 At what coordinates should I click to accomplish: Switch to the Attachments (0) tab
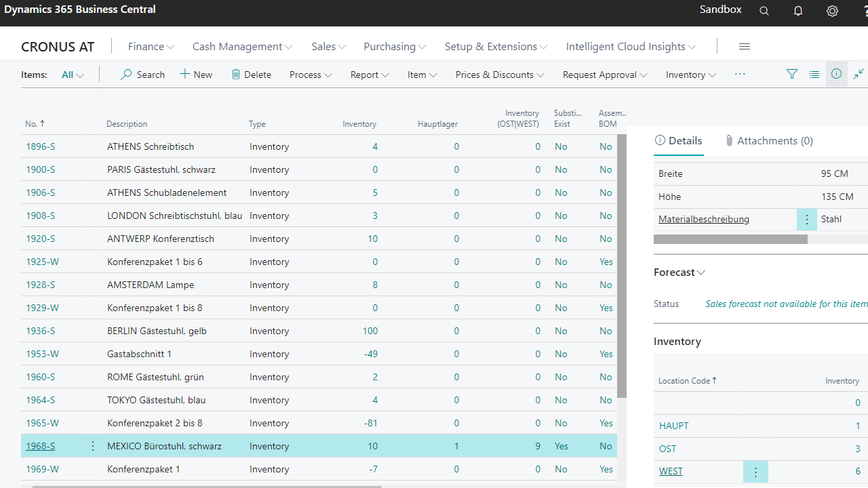[768, 141]
